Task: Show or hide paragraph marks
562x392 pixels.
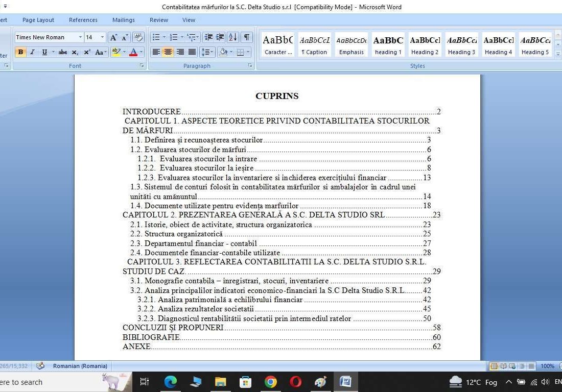Action: (x=247, y=37)
